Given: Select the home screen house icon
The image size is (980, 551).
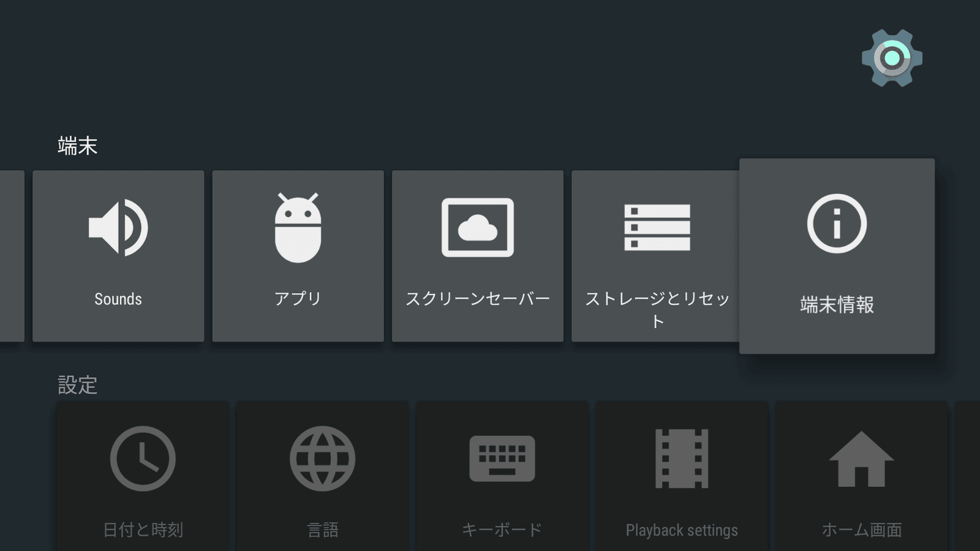Looking at the screenshot, I should coord(861,459).
